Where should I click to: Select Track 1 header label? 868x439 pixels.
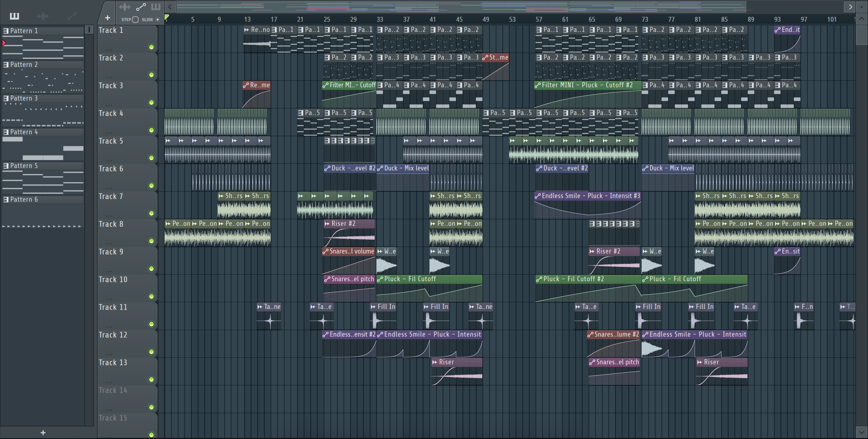coord(111,30)
